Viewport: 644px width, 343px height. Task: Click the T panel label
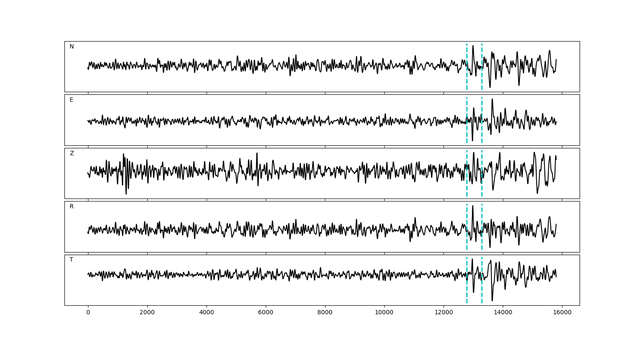click(71, 260)
